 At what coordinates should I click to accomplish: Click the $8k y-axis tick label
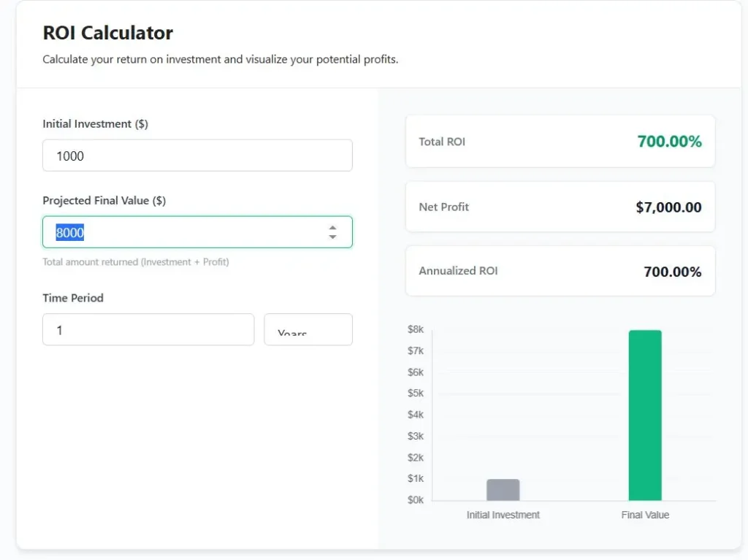(x=415, y=329)
